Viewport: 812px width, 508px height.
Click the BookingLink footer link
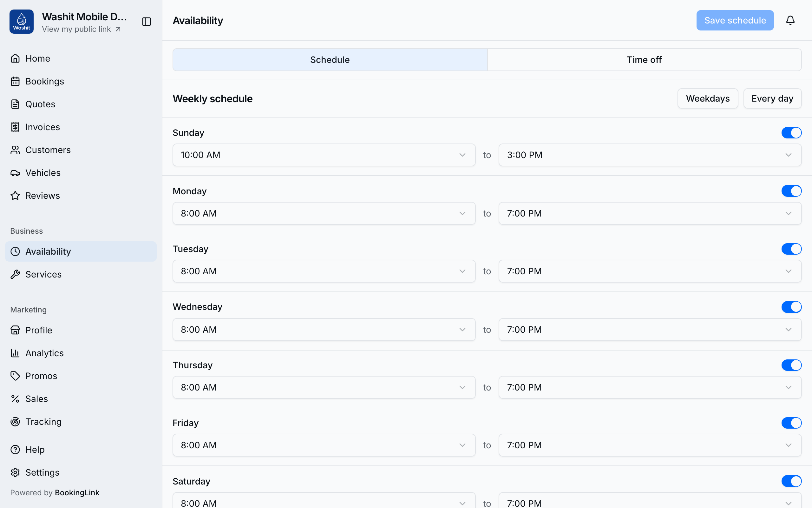pos(77,492)
